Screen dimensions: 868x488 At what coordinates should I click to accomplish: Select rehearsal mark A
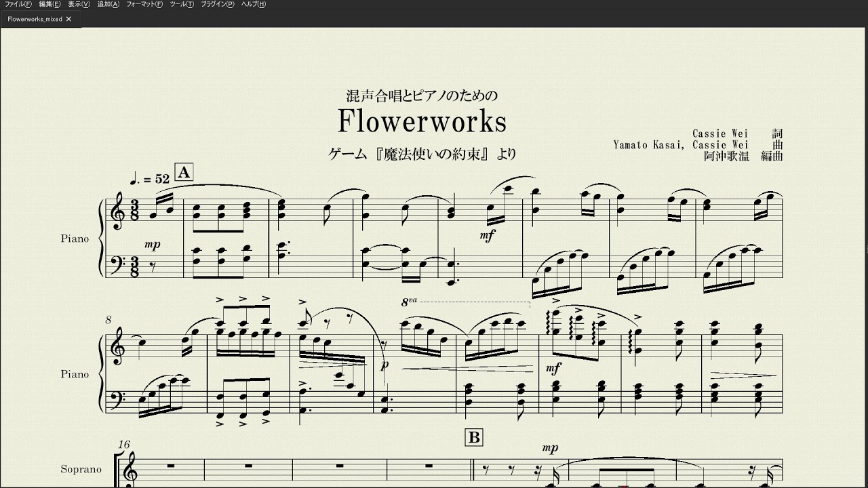point(183,172)
